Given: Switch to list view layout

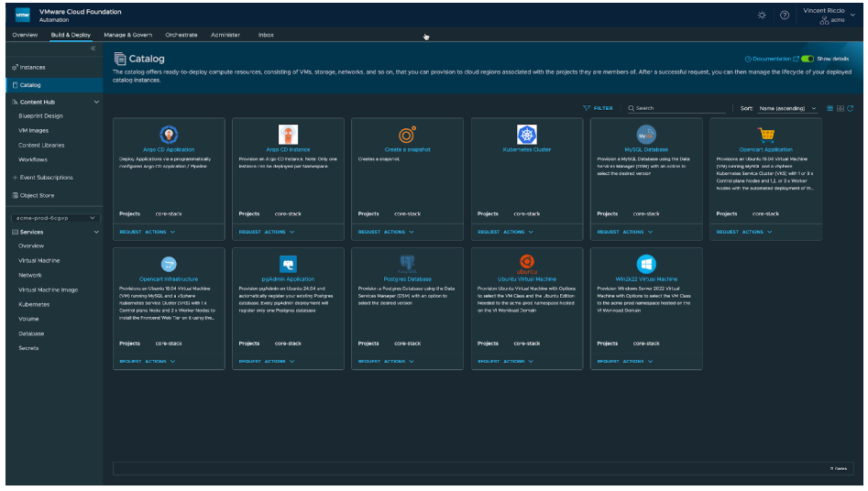Looking at the screenshot, I should click(x=830, y=108).
